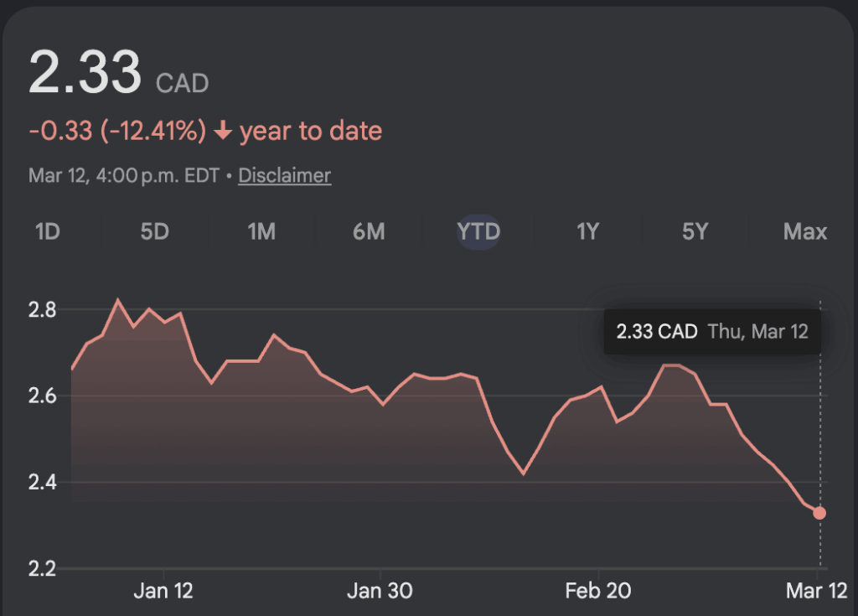Switch to the 5D chart range
Viewport: 858px width, 616px height.
tap(155, 231)
